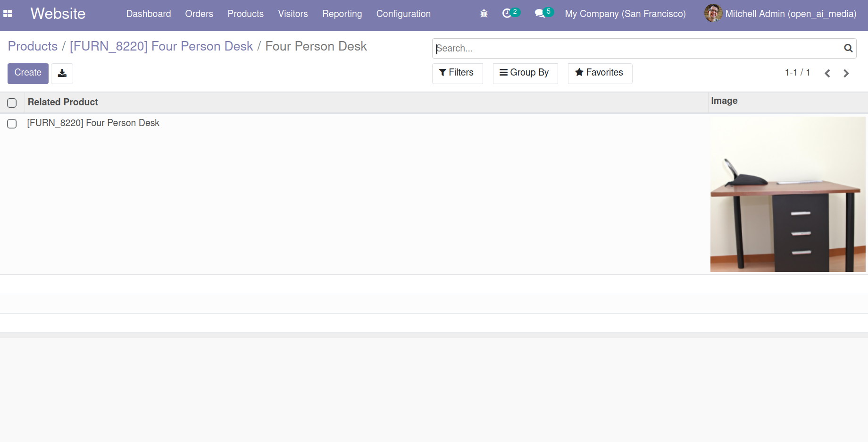Click the search magnifier icon
The width and height of the screenshot is (868, 442).
coord(848,48)
